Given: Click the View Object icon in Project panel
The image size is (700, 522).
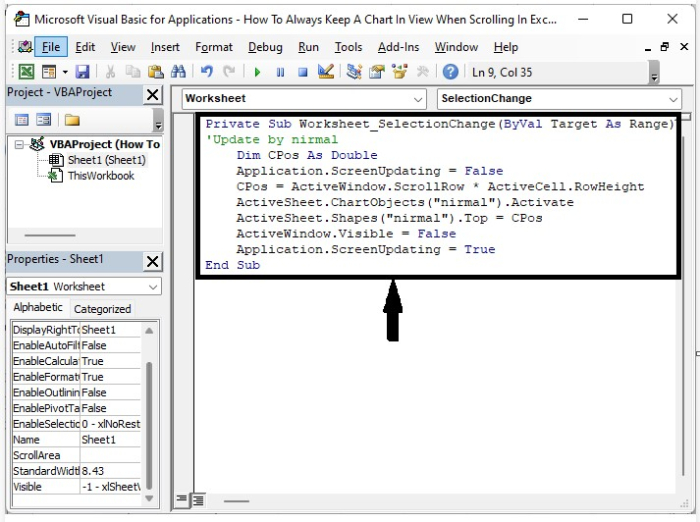Looking at the screenshot, I should point(44,120).
